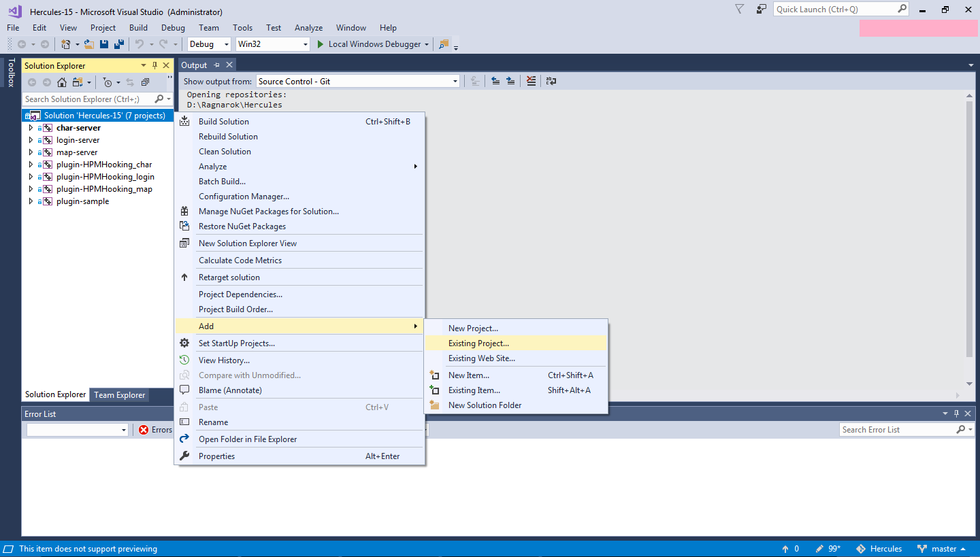Select plugin-HPMHooking_map project in tree

pyautogui.click(x=104, y=189)
